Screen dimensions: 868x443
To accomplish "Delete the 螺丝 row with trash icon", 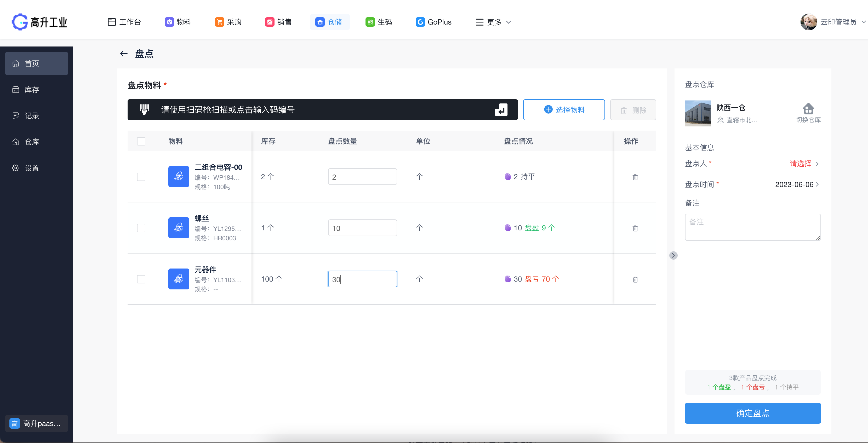I will (x=635, y=228).
